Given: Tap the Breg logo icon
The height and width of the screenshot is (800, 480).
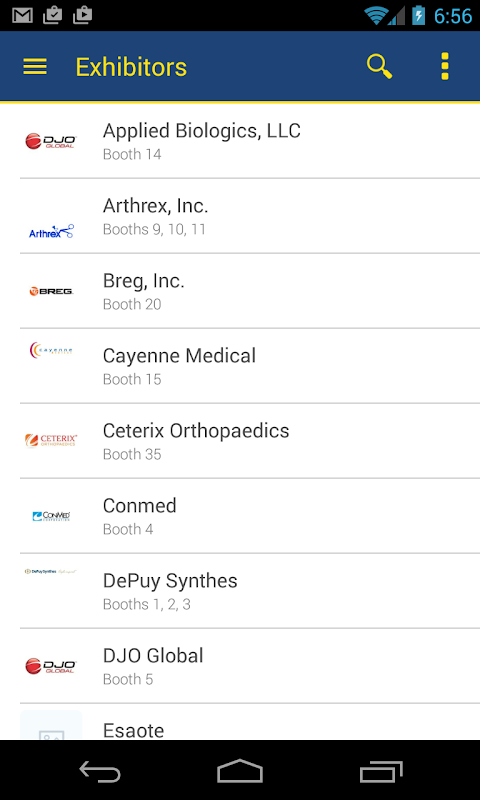Looking at the screenshot, I should coord(51,291).
